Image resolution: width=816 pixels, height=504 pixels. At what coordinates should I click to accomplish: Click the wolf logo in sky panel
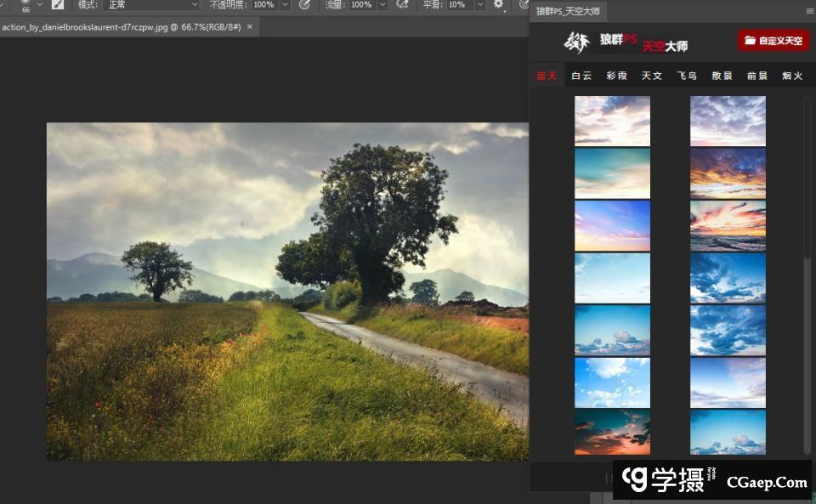(577, 42)
